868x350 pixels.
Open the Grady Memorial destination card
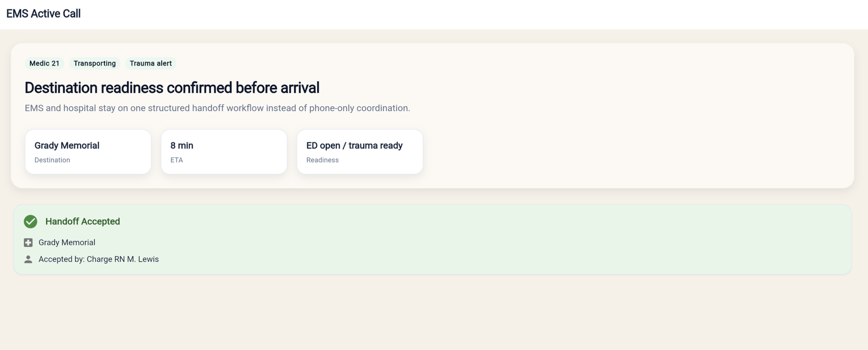coord(88,152)
